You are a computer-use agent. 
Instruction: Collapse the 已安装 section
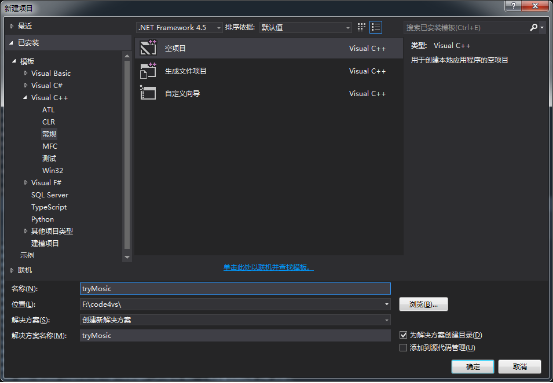11,43
